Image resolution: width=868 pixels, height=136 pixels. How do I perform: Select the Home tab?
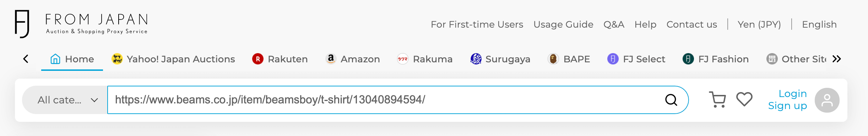(72, 59)
